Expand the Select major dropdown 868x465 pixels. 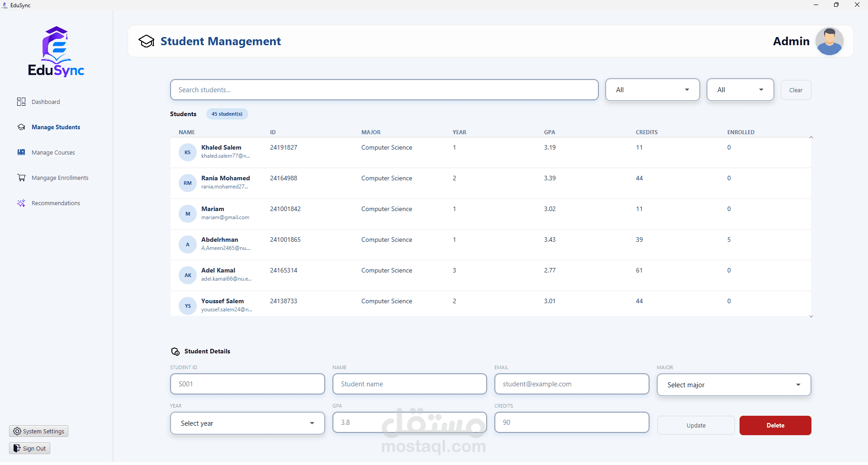click(734, 385)
